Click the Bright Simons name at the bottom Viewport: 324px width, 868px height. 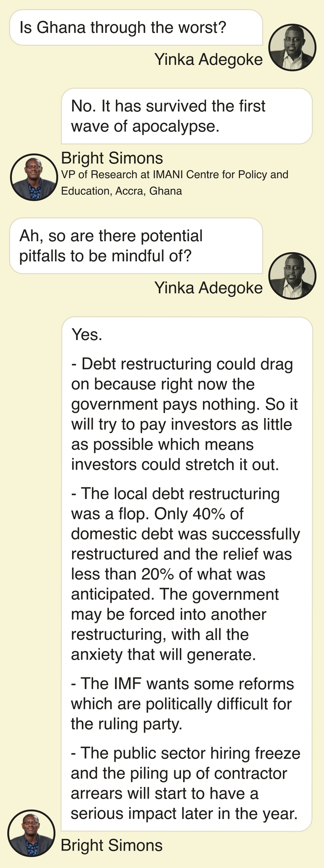[112, 845]
